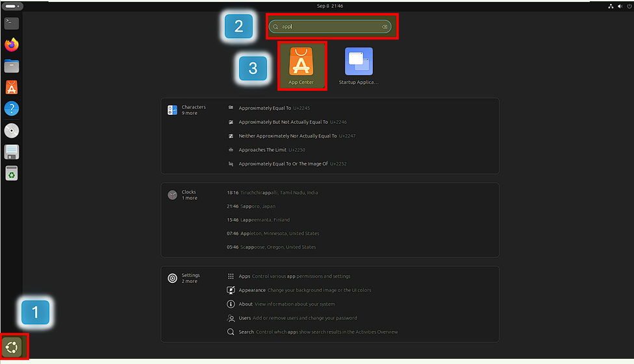634x364 pixels.
Task: Launch Startup Applications from search results
Action: (359, 66)
